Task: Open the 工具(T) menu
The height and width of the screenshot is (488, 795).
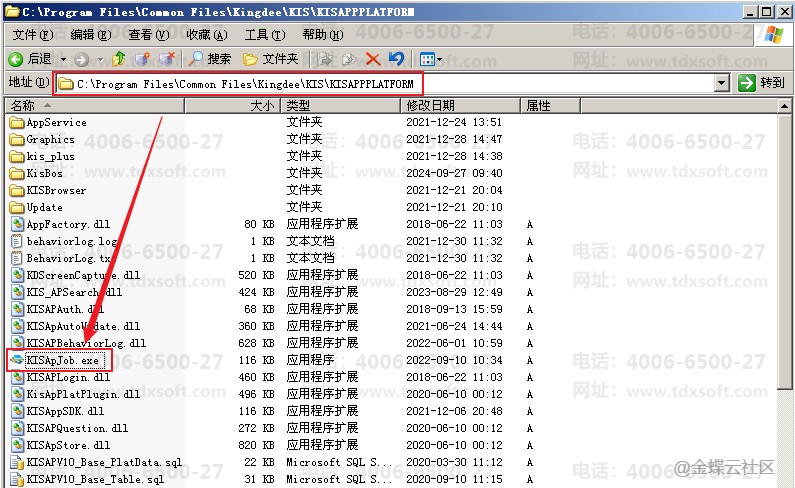Action: click(265, 34)
